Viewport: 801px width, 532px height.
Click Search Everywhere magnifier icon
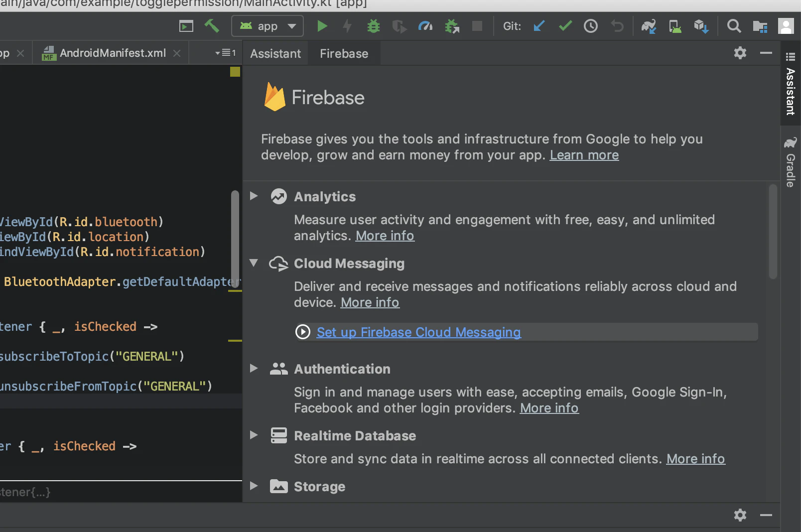click(x=734, y=26)
